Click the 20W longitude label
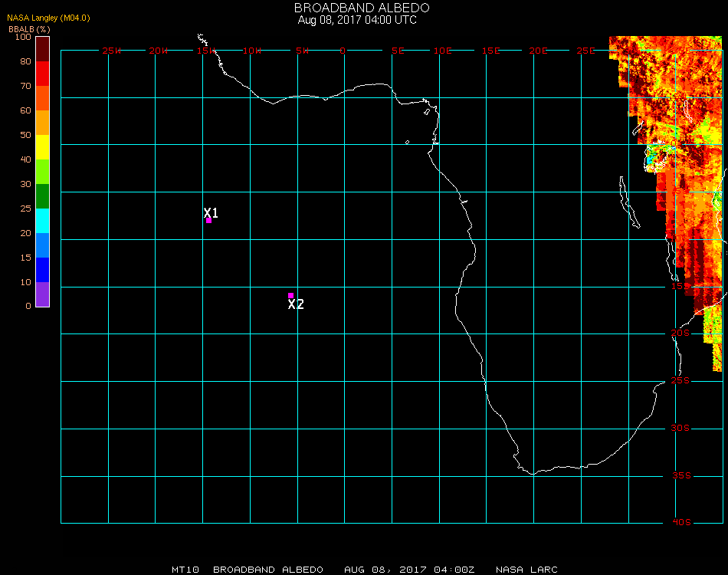Image resolution: width=728 pixels, height=575 pixels. [159, 51]
